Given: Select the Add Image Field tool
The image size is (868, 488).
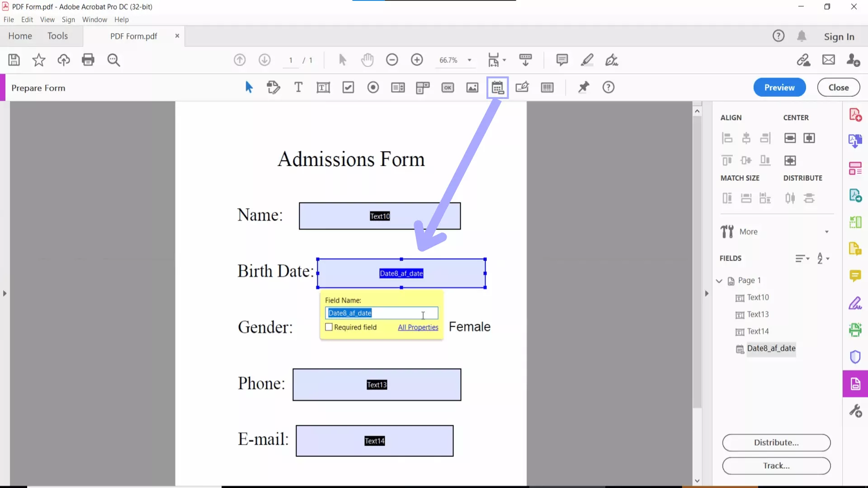Looking at the screenshot, I should [472, 88].
